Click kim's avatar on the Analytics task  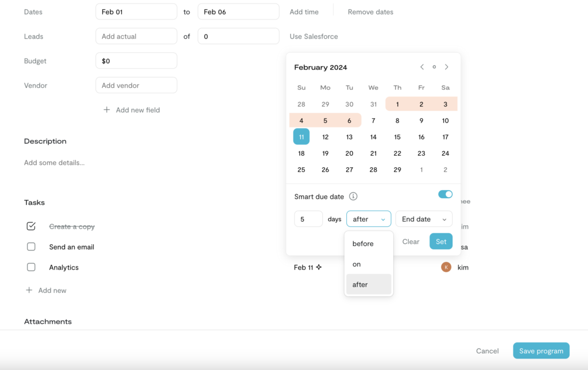click(446, 267)
